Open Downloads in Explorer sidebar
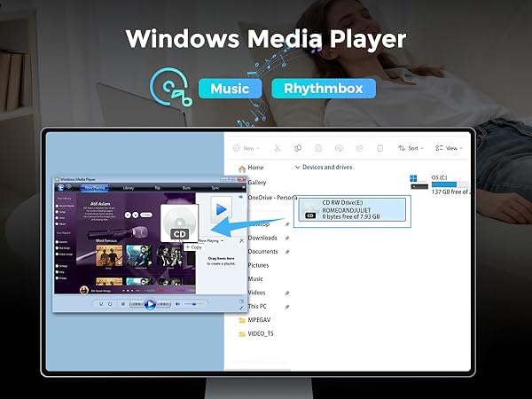The width and height of the screenshot is (532, 399). (262, 238)
